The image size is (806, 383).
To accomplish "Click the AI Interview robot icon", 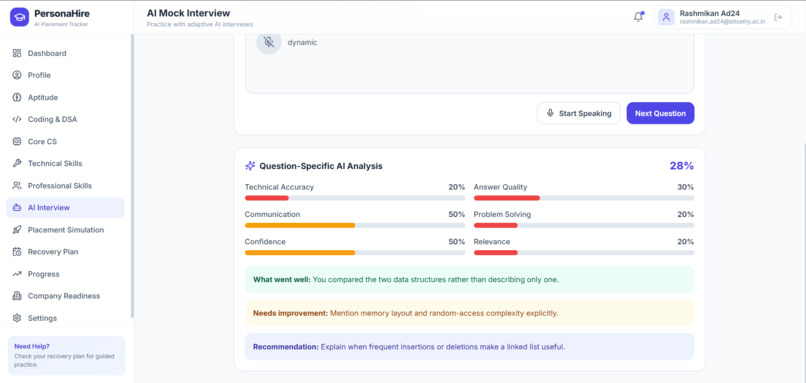I will 17,208.
